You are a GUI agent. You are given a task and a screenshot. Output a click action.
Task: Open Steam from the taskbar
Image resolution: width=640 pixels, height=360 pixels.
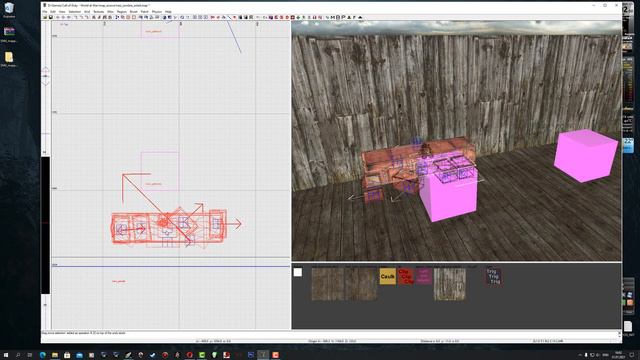[x=152, y=355]
